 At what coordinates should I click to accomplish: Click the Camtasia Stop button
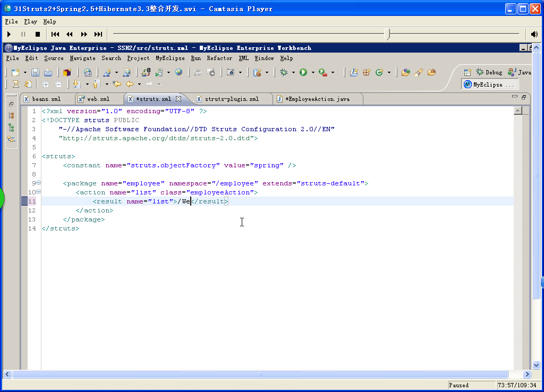click(x=38, y=34)
